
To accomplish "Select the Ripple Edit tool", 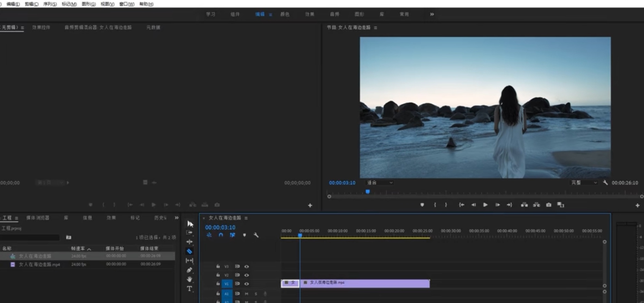I will coord(189,242).
